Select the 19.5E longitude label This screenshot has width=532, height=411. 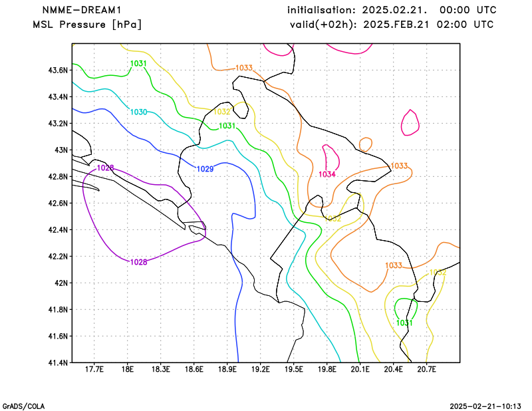point(294,369)
